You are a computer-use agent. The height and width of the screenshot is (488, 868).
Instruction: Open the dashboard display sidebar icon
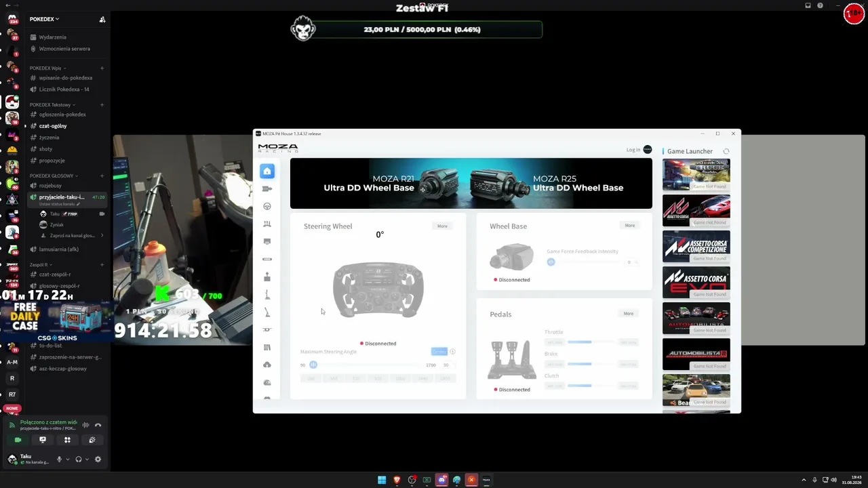click(x=267, y=241)
